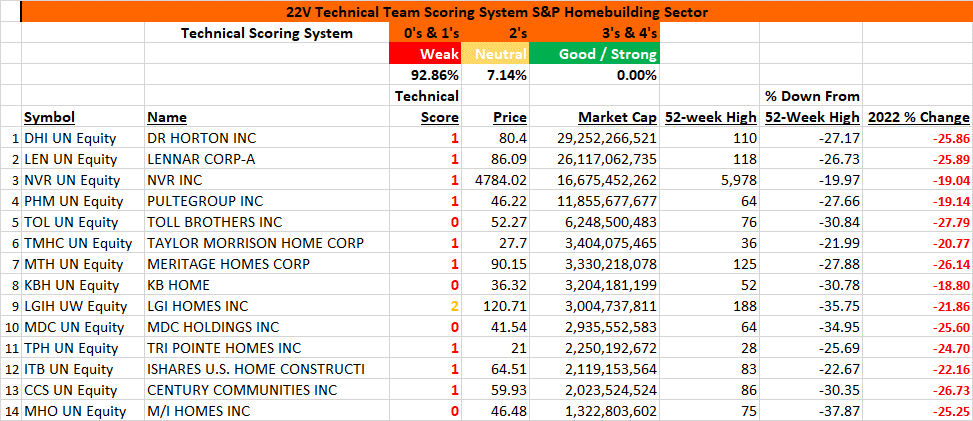Click 'ISHARES U.S. HOME CONSTRUCTI' name cell
The height and width of the screenshot is (421, 973).
coord(267,369)
